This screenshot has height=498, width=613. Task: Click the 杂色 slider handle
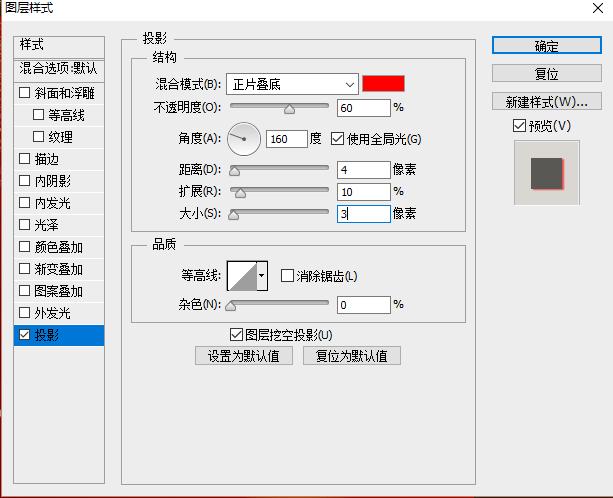coord(231,306)
